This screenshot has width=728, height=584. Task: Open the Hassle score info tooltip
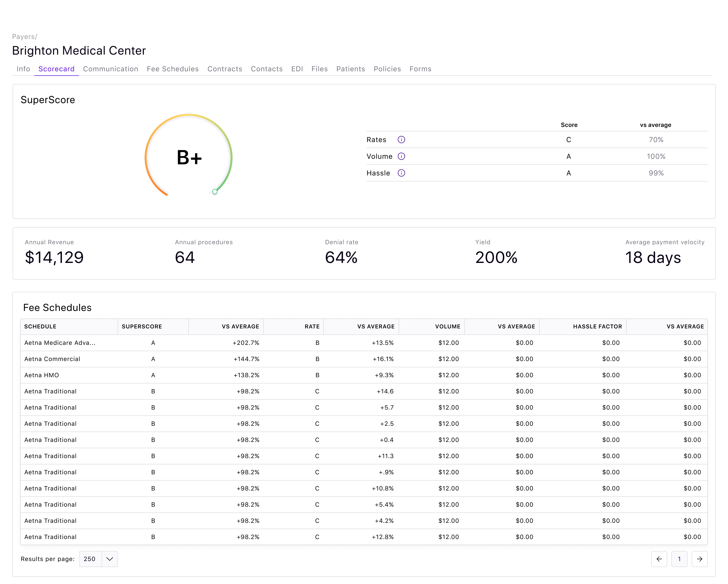coord(401,173)
